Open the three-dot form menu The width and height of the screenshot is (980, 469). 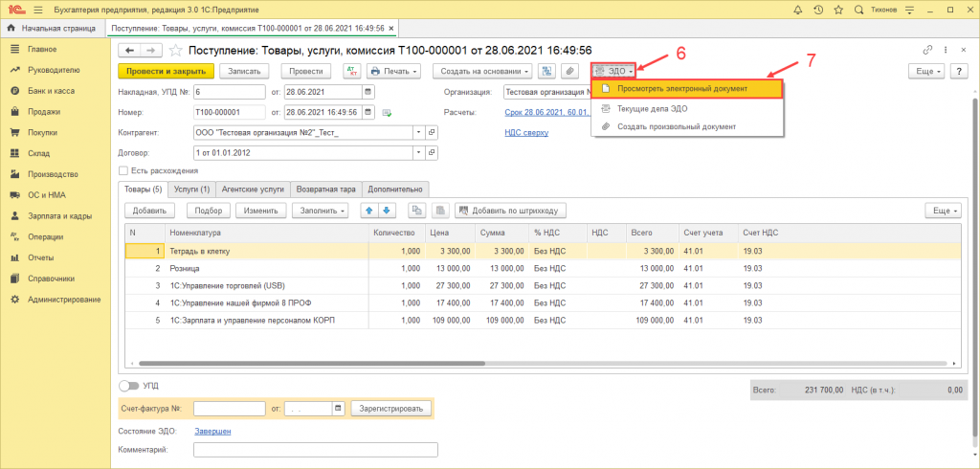coord(947,51)
